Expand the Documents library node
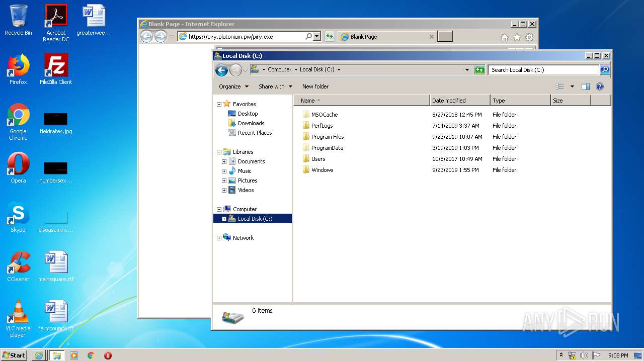Screen dimensions: 644x362 [x=224, y=161]
